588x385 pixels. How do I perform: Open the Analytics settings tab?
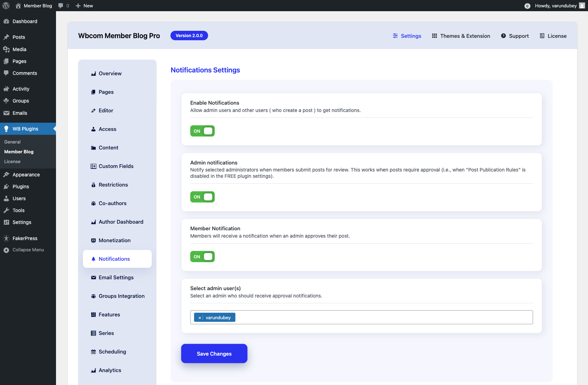pos(117,370)
